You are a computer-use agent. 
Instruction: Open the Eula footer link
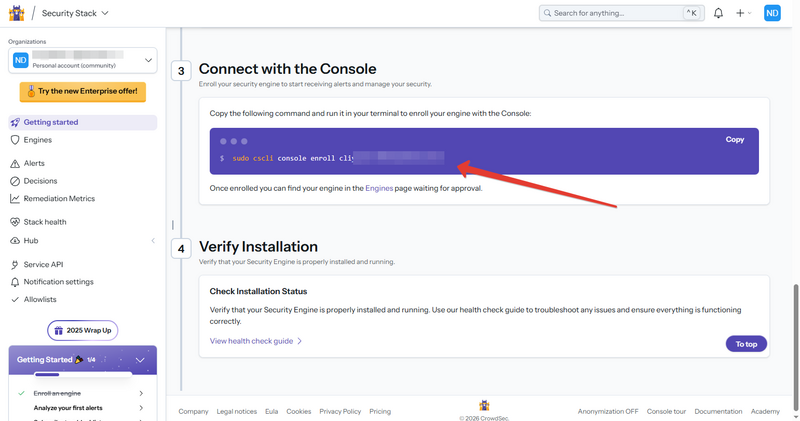tap(271, 411)
